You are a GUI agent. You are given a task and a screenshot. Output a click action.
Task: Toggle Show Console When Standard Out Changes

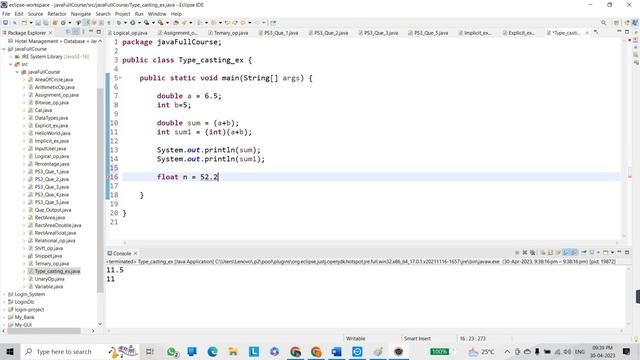point(566,253)
